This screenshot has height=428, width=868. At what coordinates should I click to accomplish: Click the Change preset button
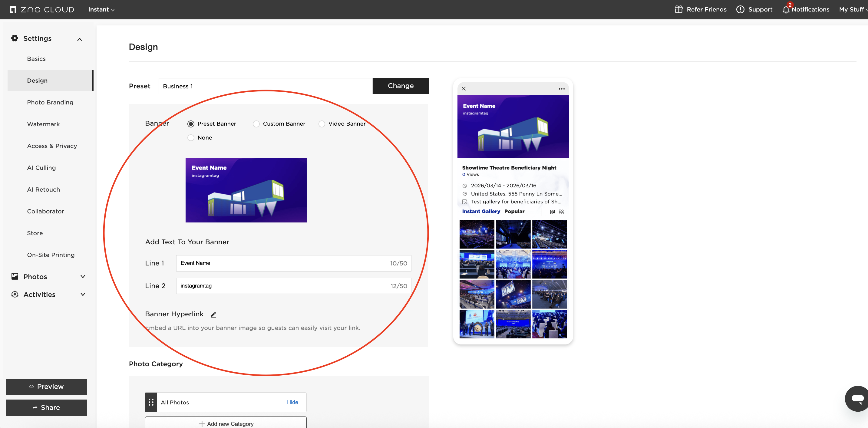[400, 86]
